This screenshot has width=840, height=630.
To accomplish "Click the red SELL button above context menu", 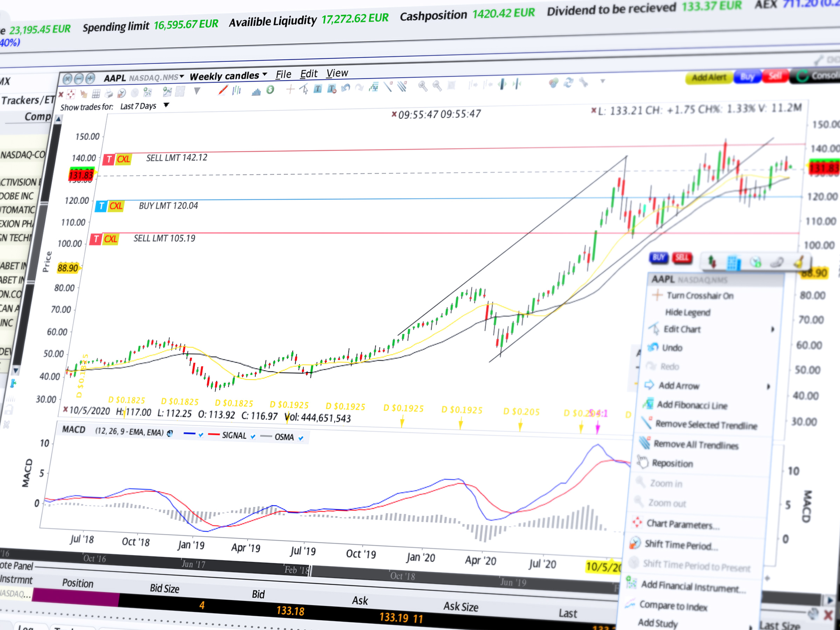I will click(x=682, y=258).
